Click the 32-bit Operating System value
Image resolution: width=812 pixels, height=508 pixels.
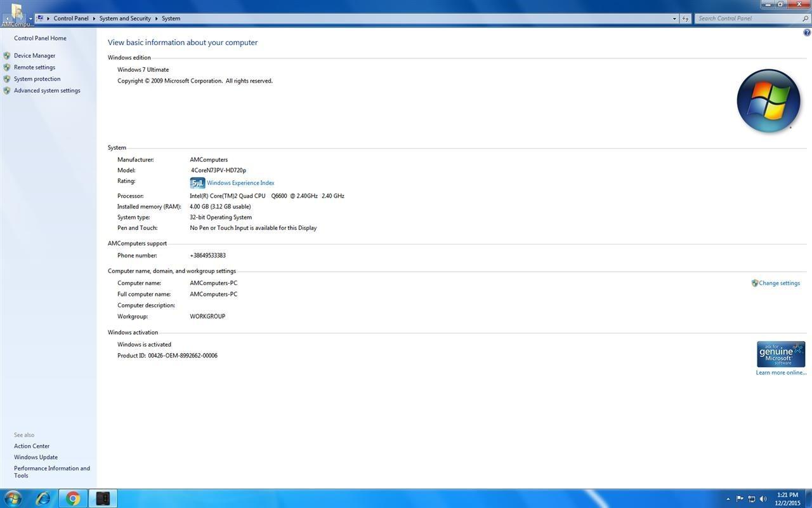coord(221,217)
